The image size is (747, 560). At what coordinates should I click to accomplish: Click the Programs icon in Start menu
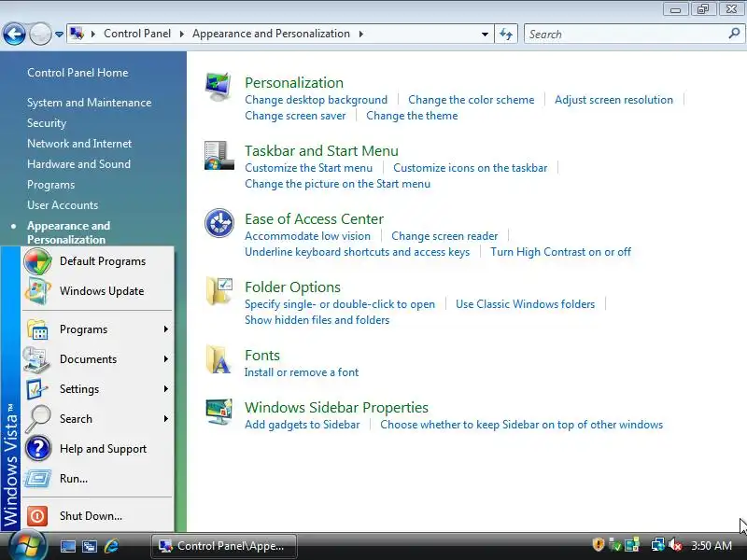37,329
